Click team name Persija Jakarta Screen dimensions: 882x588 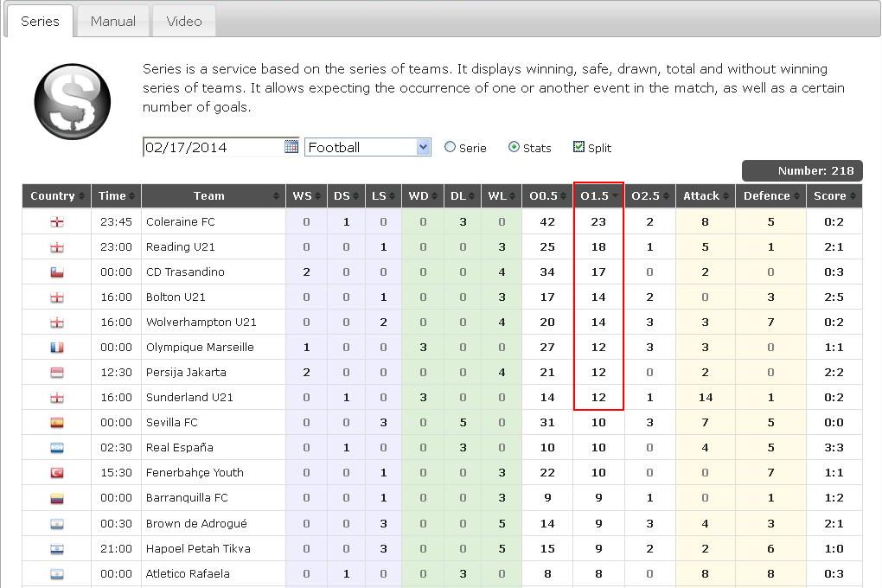[186, 373]
